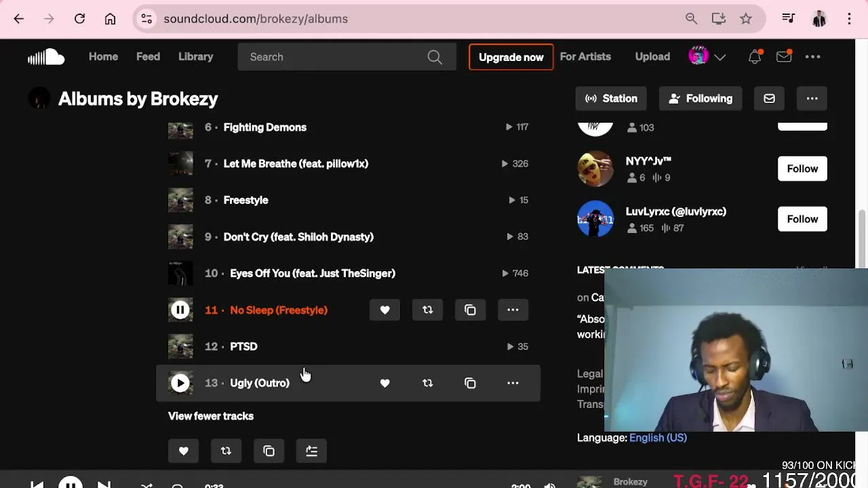Bookmark this page with star icon
Viewport: 868px width, 488px height.
(746, 19)
